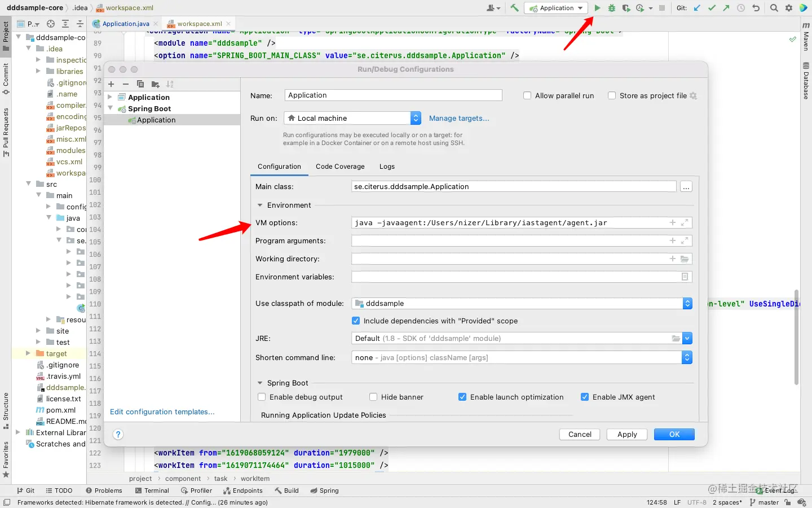Image resolution: width=812 pixels, height=508 pixels.
Task: Tick Store as project file checkbox
Action: point(612,96)
